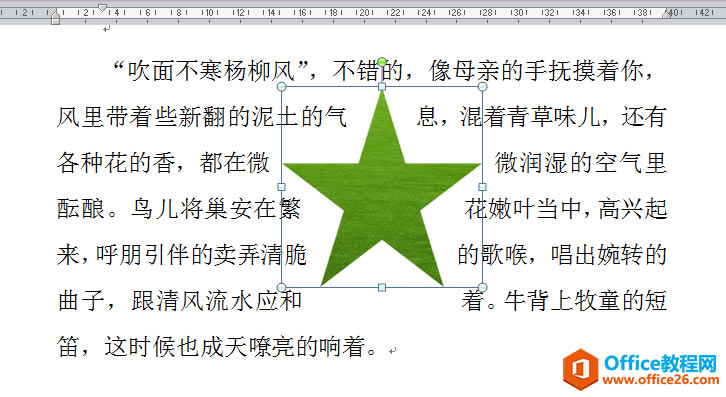Click the text “唱出婉转的”
The height and width of the screenshot is (397, 726).
[608, 254]
